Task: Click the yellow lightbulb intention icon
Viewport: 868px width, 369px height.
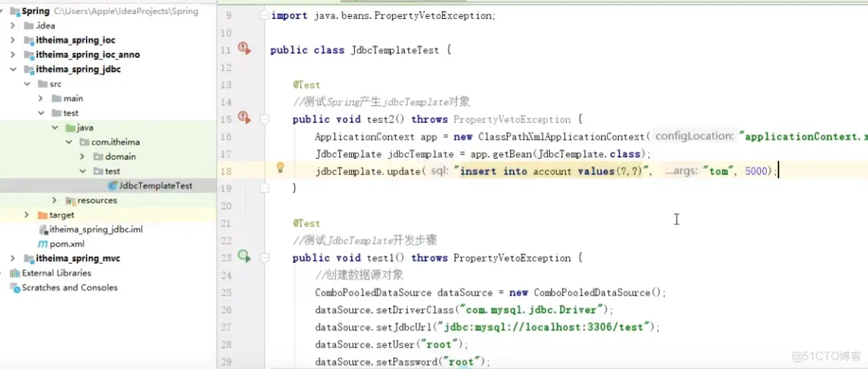Action: coord(280,168)
